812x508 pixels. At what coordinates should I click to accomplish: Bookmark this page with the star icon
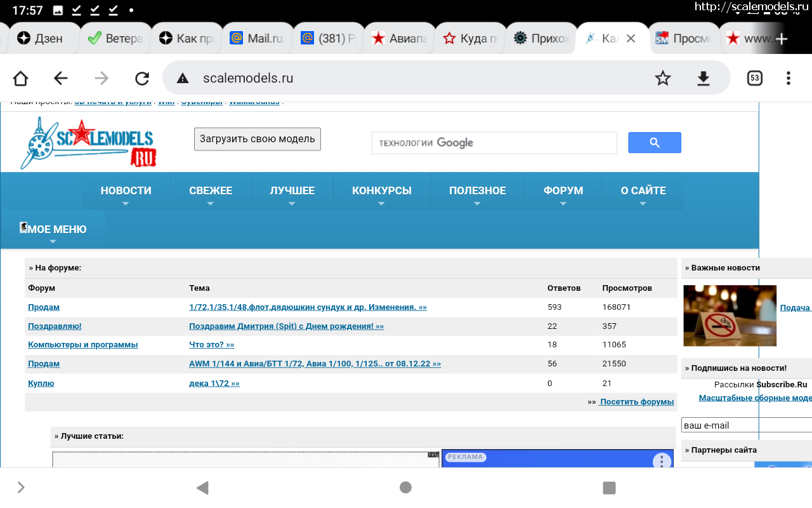[663, 78]
